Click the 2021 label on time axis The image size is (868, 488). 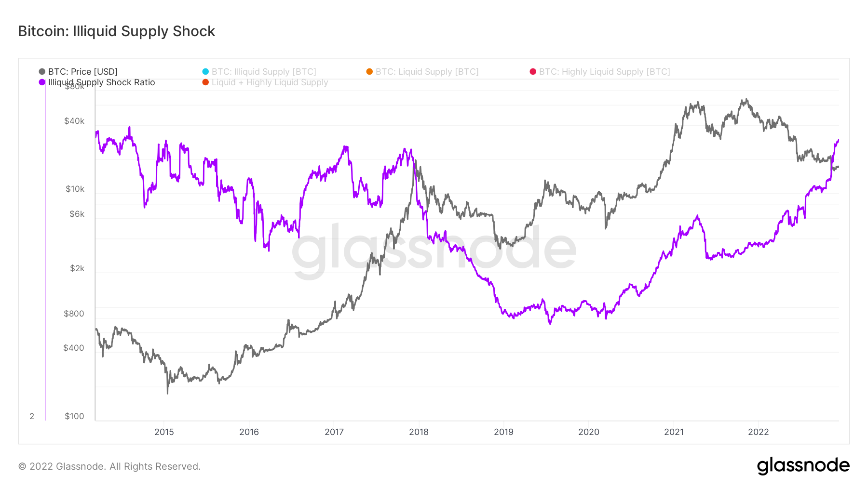point(674,432)
